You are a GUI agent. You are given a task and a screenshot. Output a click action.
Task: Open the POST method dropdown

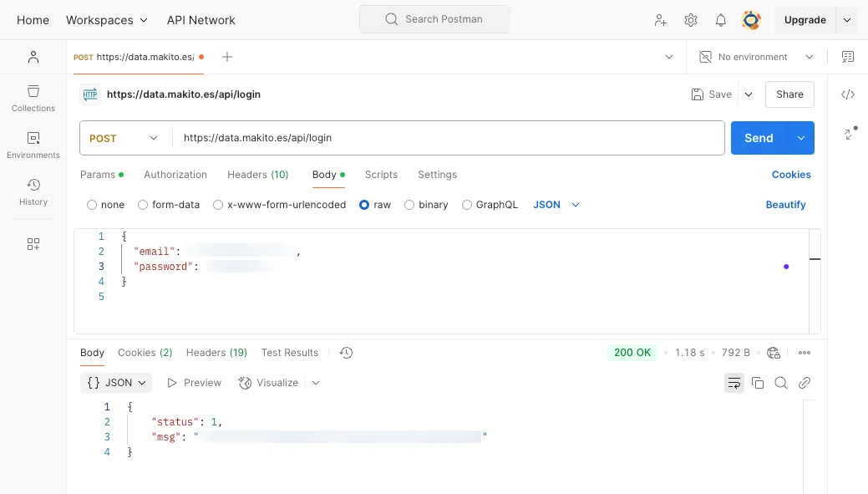tap(123, 137)
